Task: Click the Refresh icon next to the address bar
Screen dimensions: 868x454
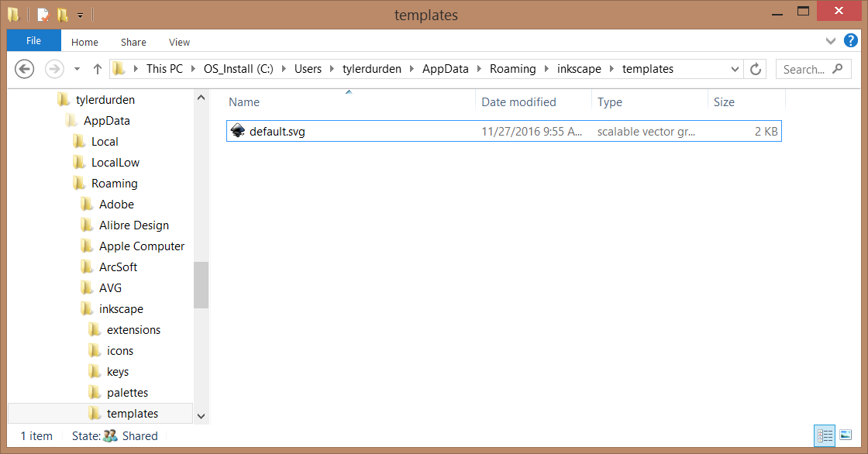Action: [755, 68]
